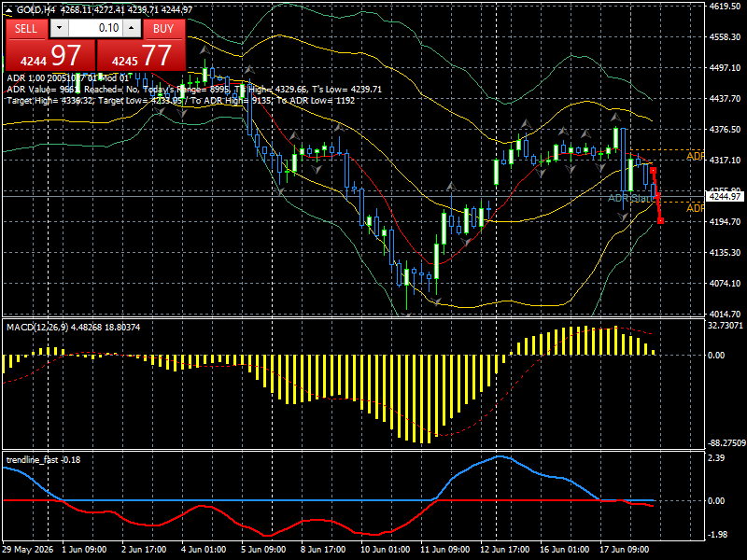Click the 4376.50 price axis label
This screenshot has height=560, width=747.
[725, 129]
